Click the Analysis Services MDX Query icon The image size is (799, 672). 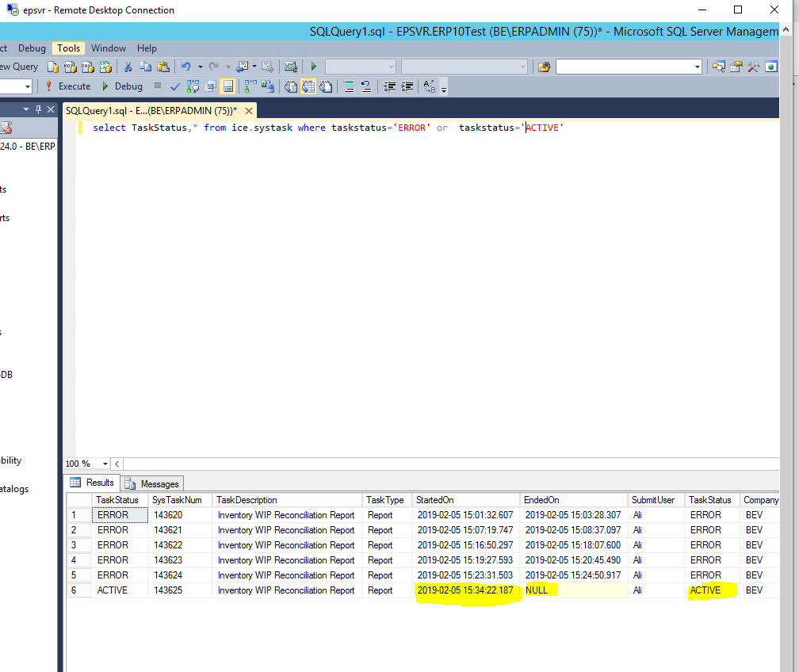click(x=71, y=67)
